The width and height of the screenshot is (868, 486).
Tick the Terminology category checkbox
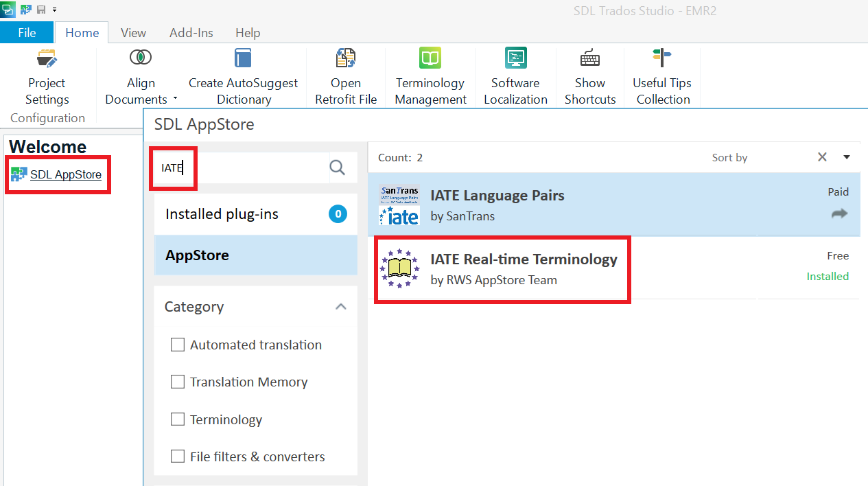[178, 419]
